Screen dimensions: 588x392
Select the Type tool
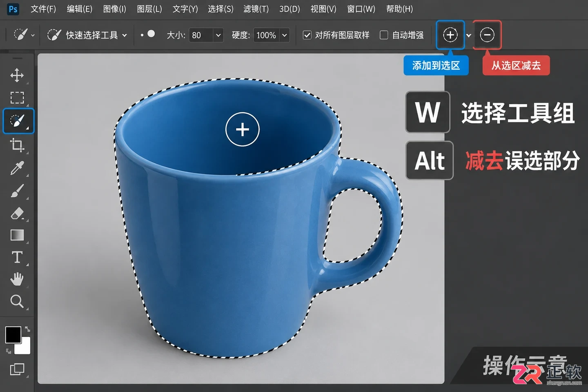click(x=17, y=257)
